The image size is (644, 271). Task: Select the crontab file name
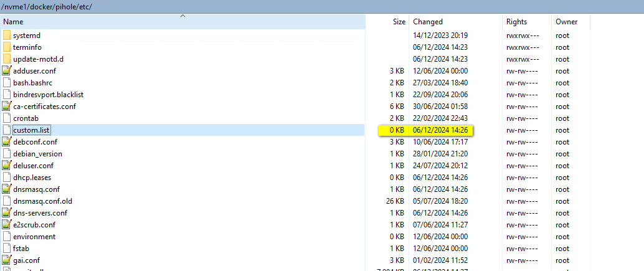(26, 118)
